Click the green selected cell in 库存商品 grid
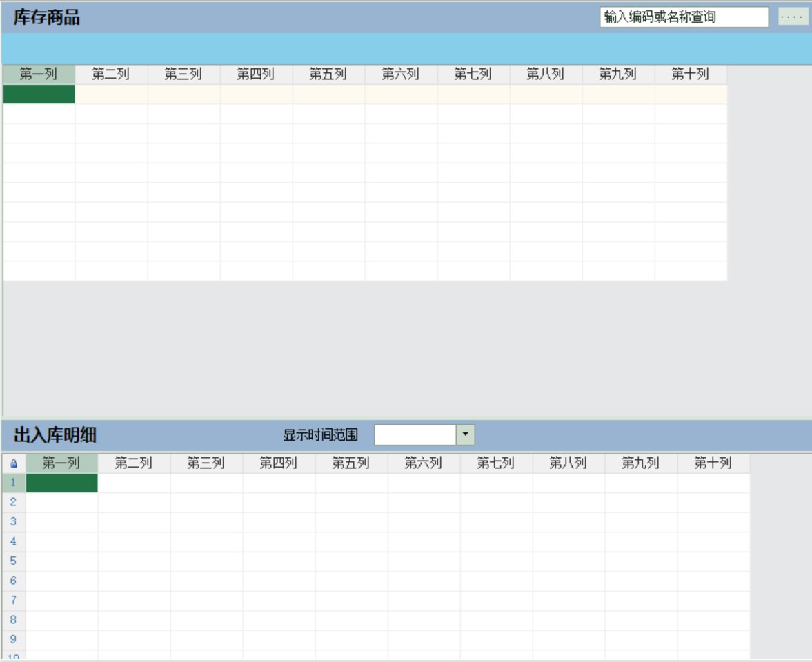Screen dimensions: 812x662 [39, 94]
